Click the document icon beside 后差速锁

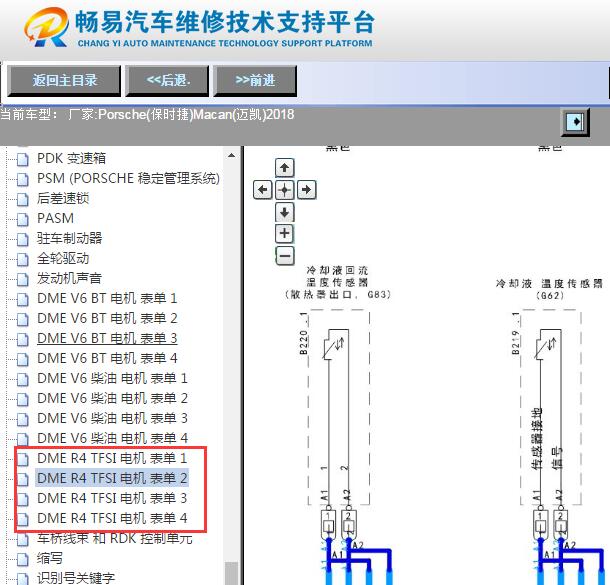point(23,200)
